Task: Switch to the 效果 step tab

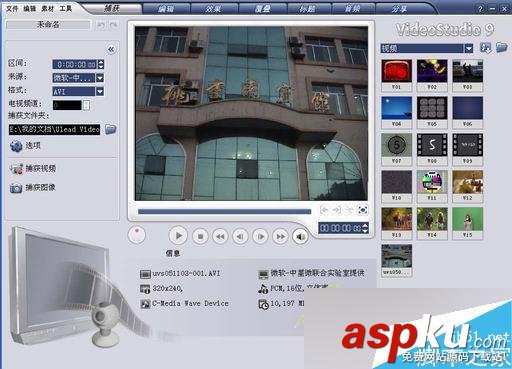Action: (214, 9)
